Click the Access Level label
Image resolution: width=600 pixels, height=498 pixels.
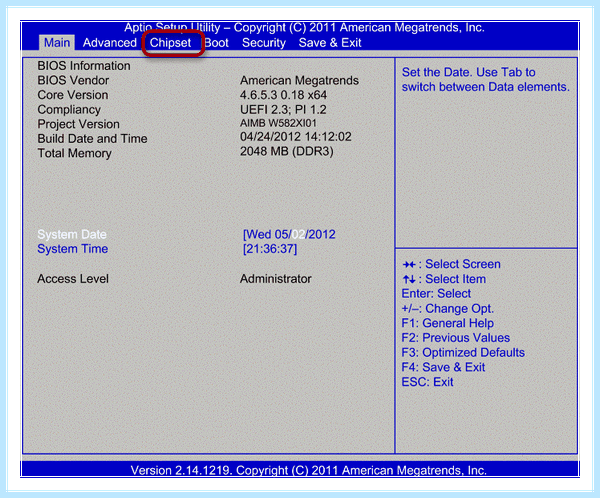[x=73, y=279]
